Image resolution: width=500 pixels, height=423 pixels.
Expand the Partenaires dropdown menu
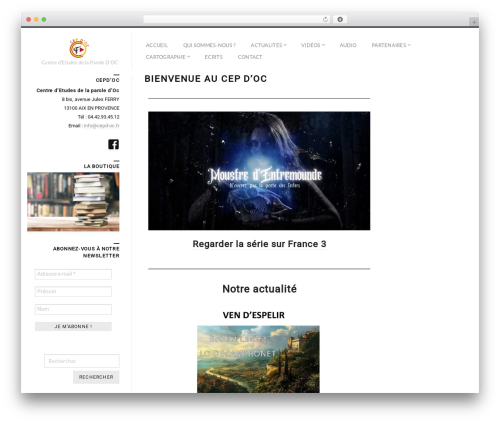point(391,45)
